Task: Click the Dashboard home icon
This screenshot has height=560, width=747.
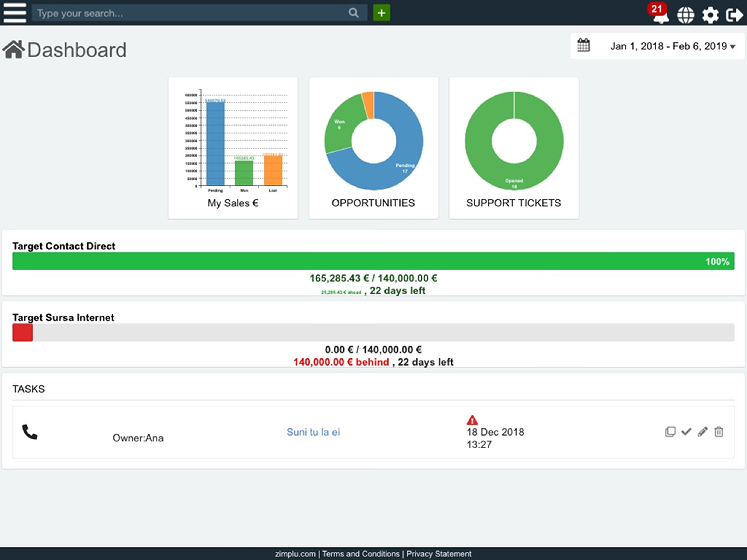Action: pos(14,49)
